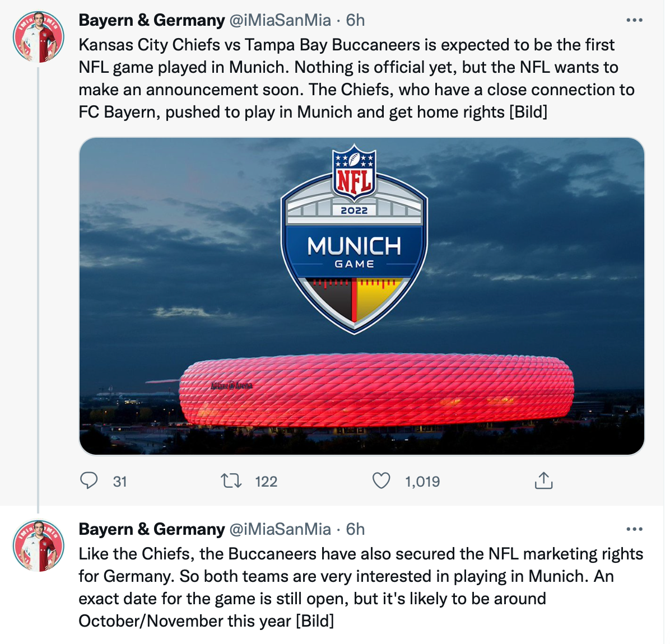Click the Kansas City Chiefs vs Buccaneers tweet text
The image size is (670, 644).
click(356, 78)
